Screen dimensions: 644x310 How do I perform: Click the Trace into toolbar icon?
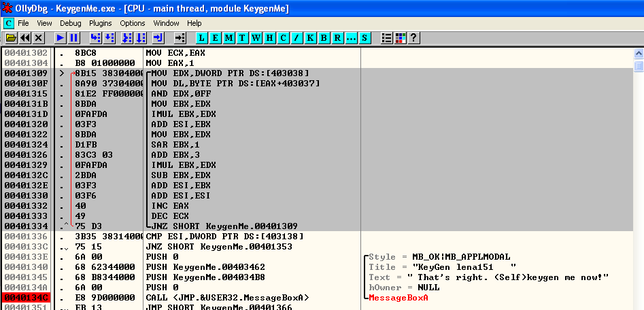pos(127,38)
